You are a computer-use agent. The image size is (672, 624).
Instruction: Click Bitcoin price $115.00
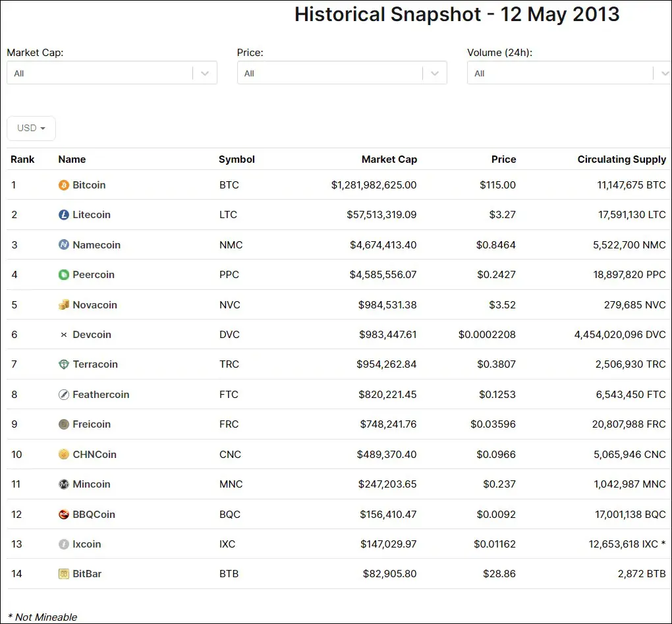point(497,185)
